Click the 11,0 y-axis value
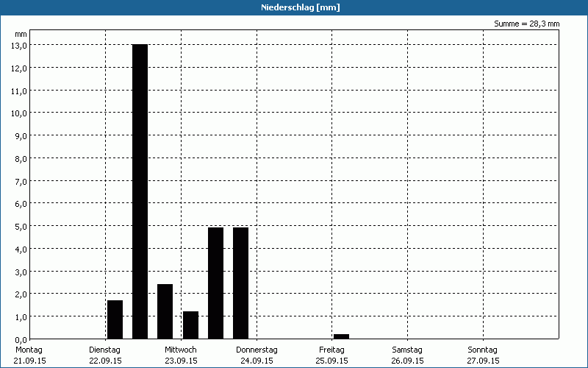588x368 pixels. pyautogui.click(x=19, y=91)
